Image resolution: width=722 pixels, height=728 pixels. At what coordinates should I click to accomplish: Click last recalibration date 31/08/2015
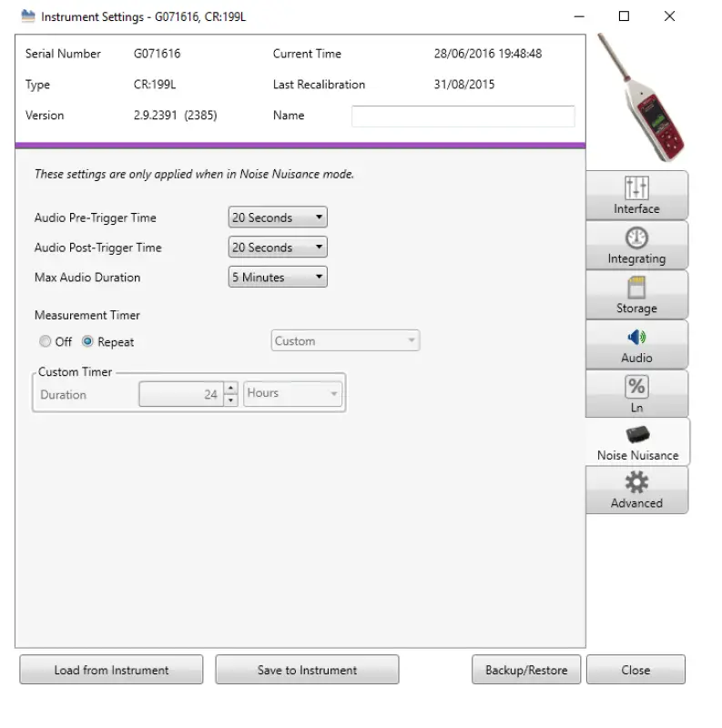[464, 85]
